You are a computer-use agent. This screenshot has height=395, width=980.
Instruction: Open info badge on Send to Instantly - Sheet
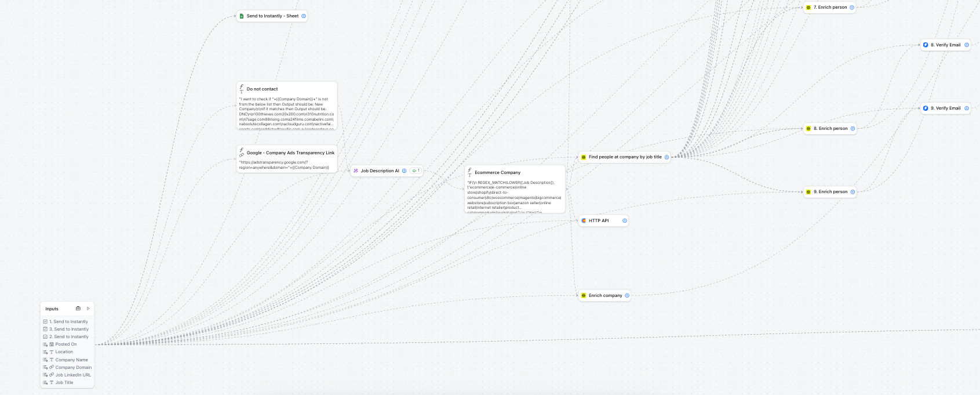coord(304,16)
